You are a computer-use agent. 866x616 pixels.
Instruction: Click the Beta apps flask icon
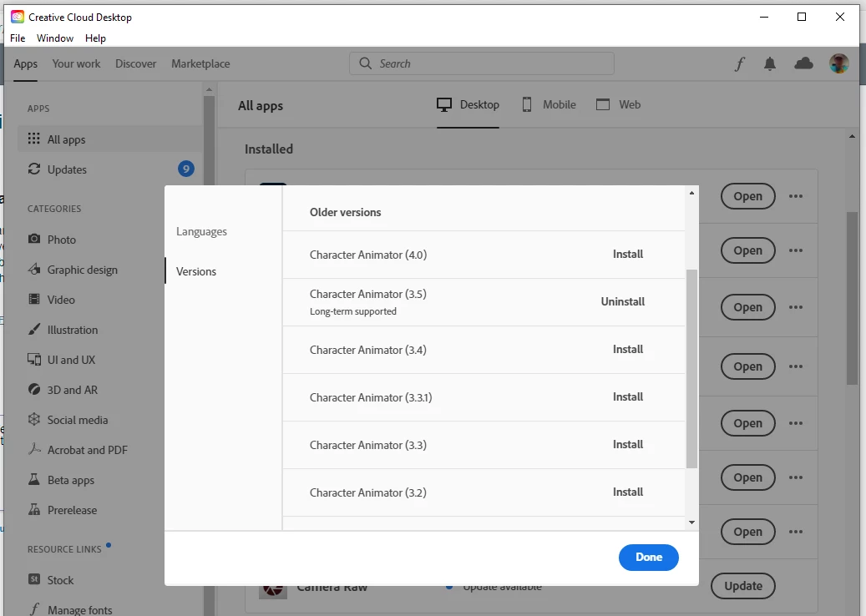click(x=34, y=479)
